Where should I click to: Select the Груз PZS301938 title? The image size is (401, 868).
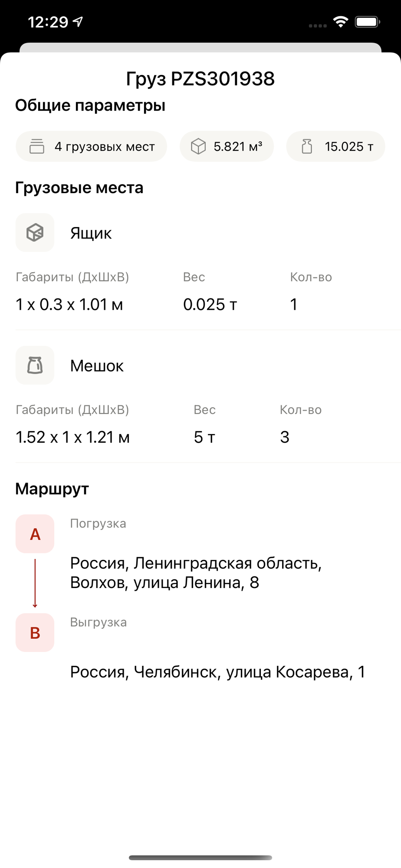click(200, 79)
